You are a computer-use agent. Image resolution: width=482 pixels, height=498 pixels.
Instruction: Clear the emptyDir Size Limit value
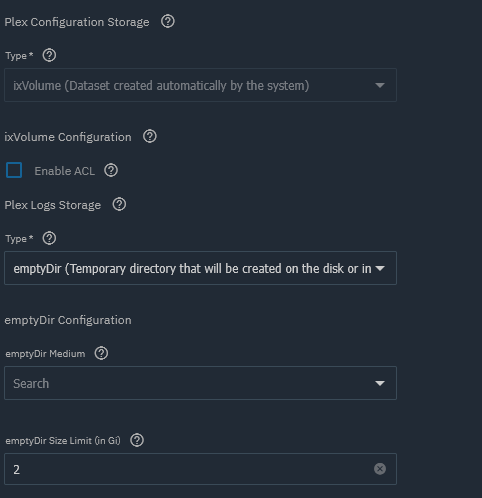pyautogui.click(x=380, y=469)
